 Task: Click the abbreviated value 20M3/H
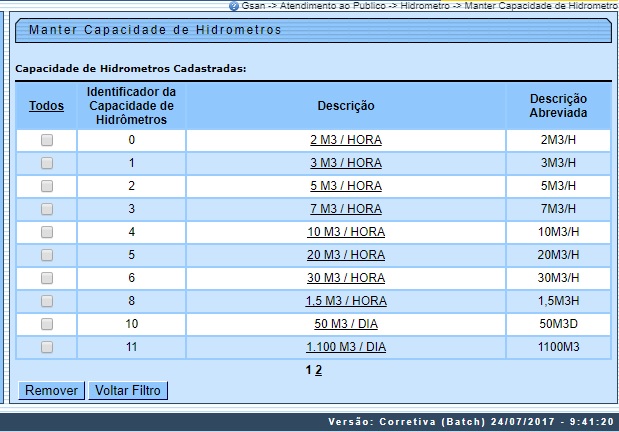tap(558, 255)
